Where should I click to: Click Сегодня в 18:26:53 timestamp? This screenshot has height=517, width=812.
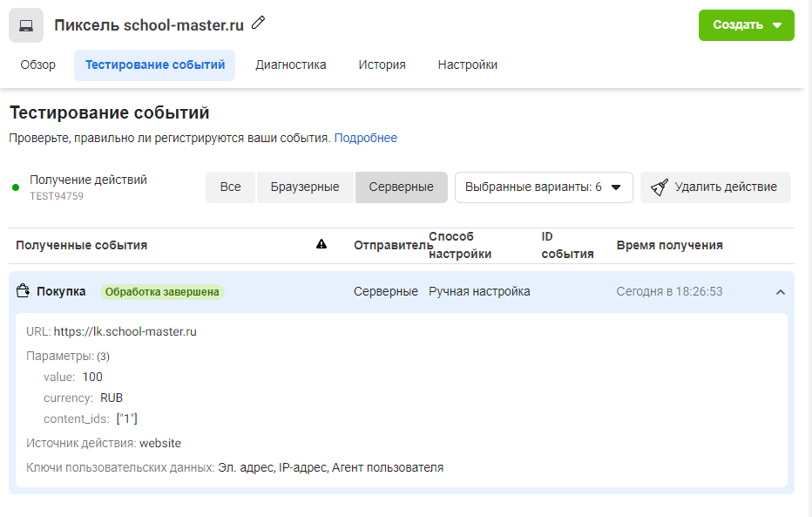(x=669, y=291)
